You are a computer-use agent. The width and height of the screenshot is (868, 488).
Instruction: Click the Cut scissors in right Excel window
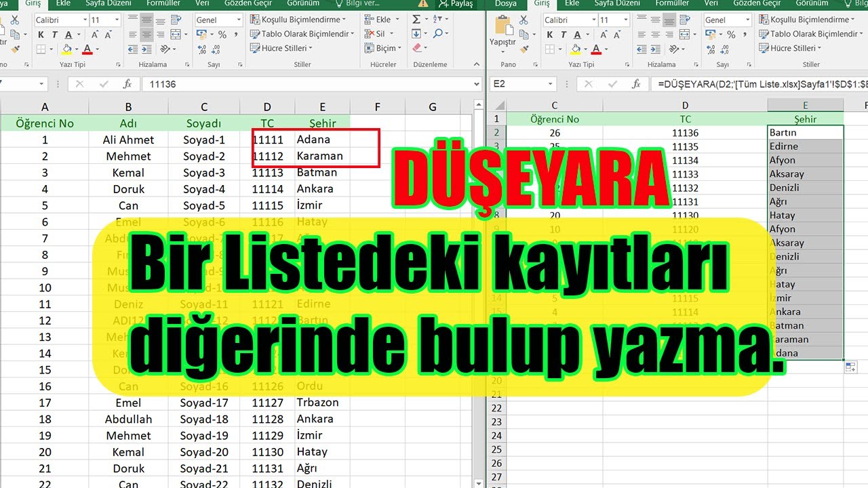525,20
